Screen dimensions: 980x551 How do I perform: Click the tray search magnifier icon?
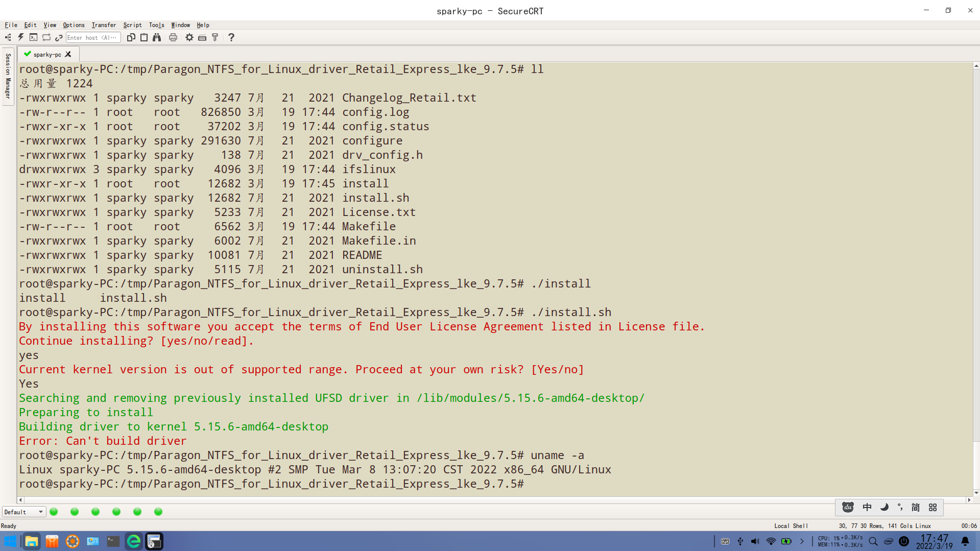[x=873, y=541]
